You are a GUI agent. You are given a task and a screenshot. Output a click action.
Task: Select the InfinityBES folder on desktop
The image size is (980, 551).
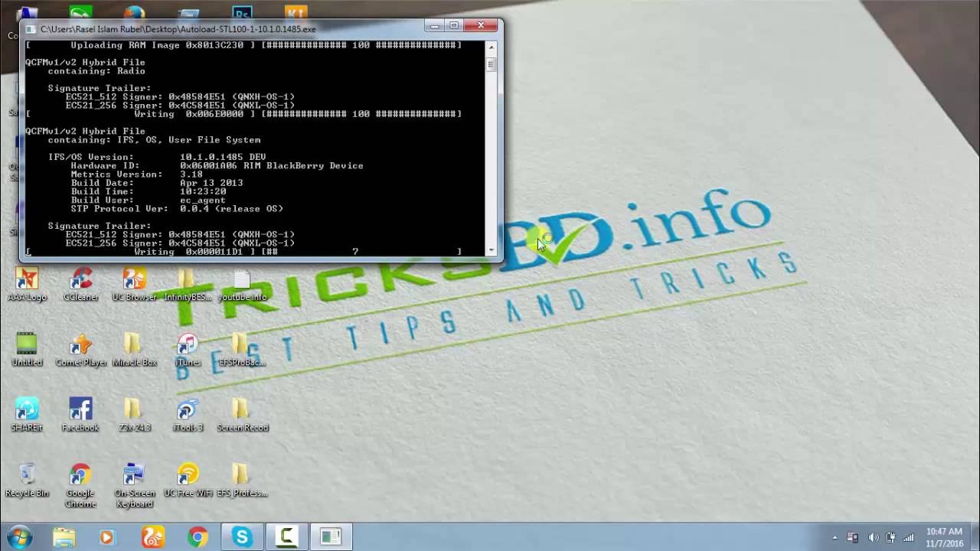coord(188,284)
